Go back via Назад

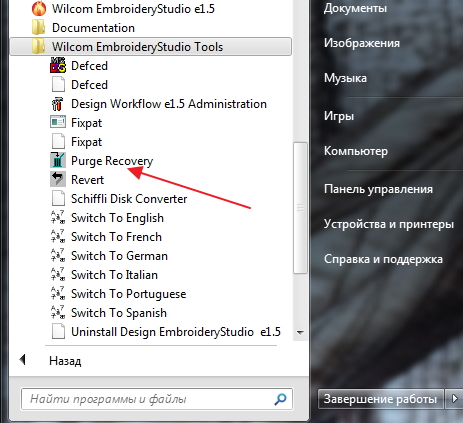pyautogui.click(x=65, y=361)
